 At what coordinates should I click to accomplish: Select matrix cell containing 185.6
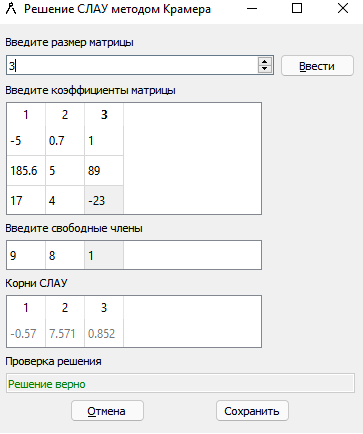point(26,171)
